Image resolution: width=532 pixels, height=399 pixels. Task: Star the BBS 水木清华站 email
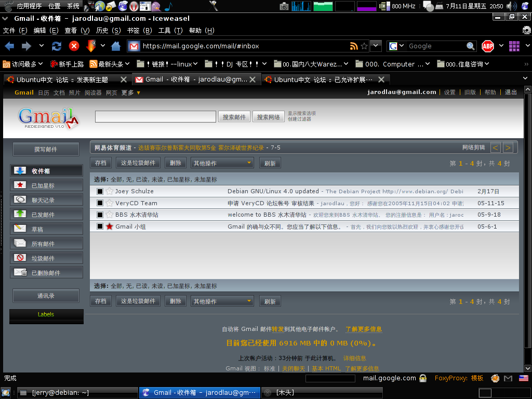[109, 215]
